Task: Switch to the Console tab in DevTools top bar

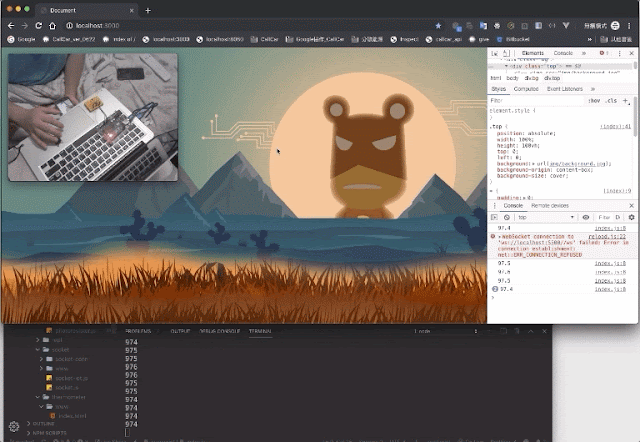Action: [x=563, y=53]
